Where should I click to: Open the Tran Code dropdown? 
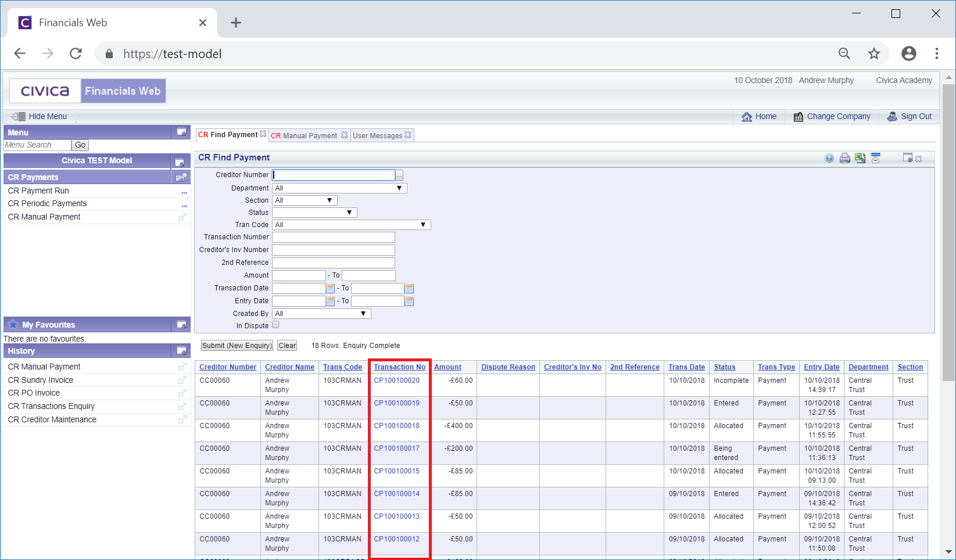click(352, 225)
